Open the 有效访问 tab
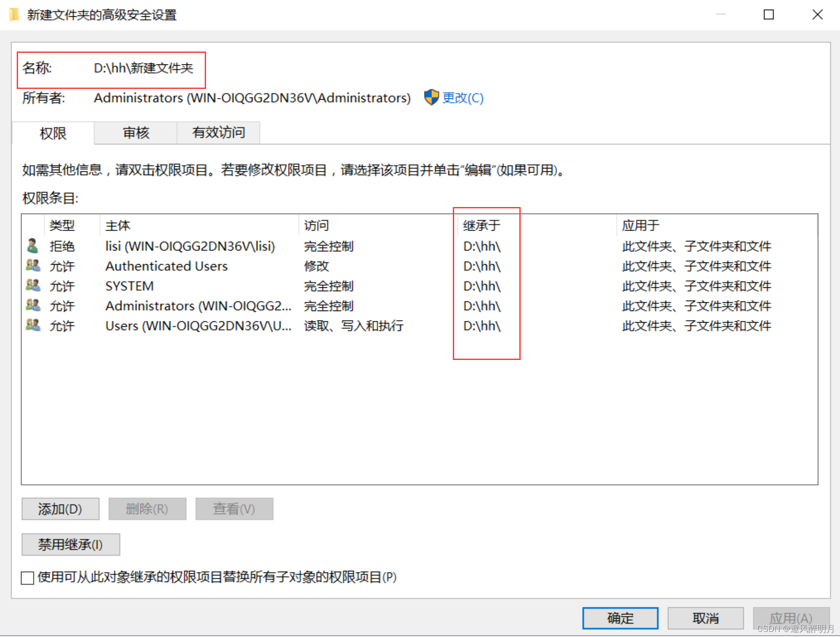The height and width of the screenshot is (637, 840). [x=218, y=133]
